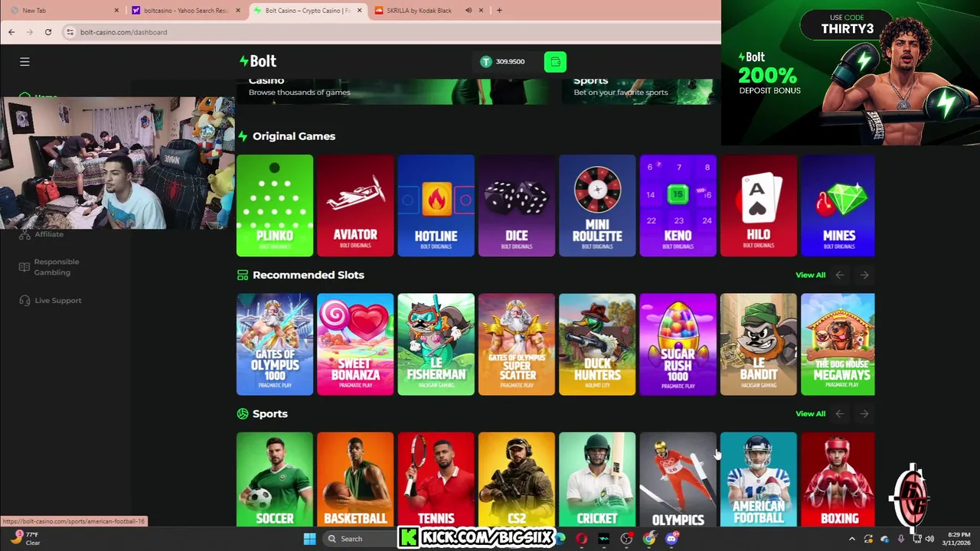Viewport: 980px width, 551px height.
Task: Open the Mines game tile
Action: tap(838, 206)
